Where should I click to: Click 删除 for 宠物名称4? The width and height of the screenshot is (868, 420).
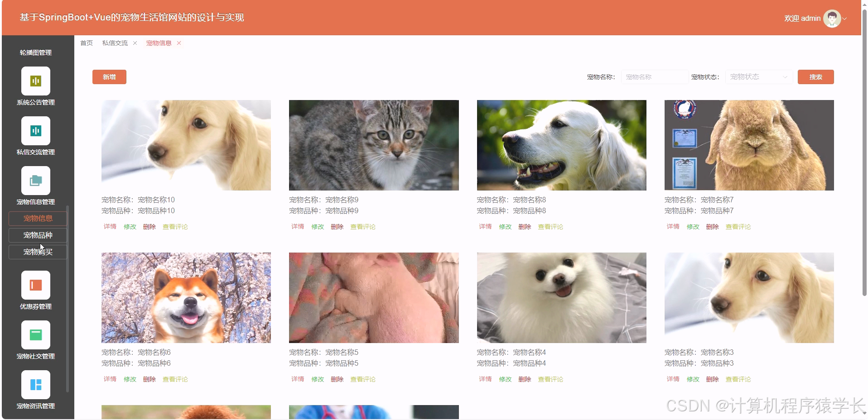(525, 379)
